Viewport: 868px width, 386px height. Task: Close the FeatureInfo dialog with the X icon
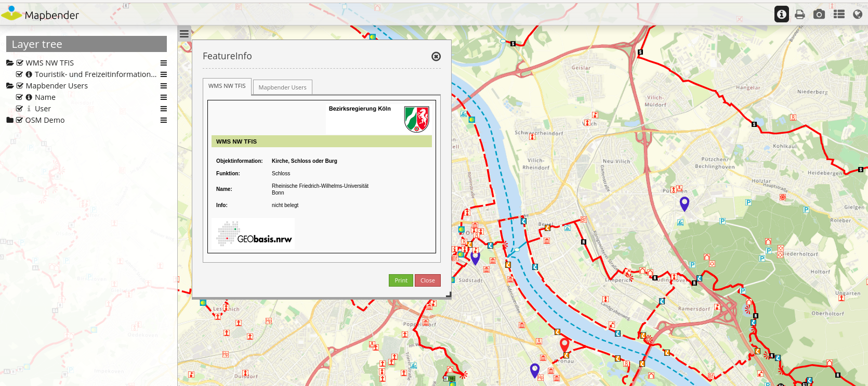[436, 56]
